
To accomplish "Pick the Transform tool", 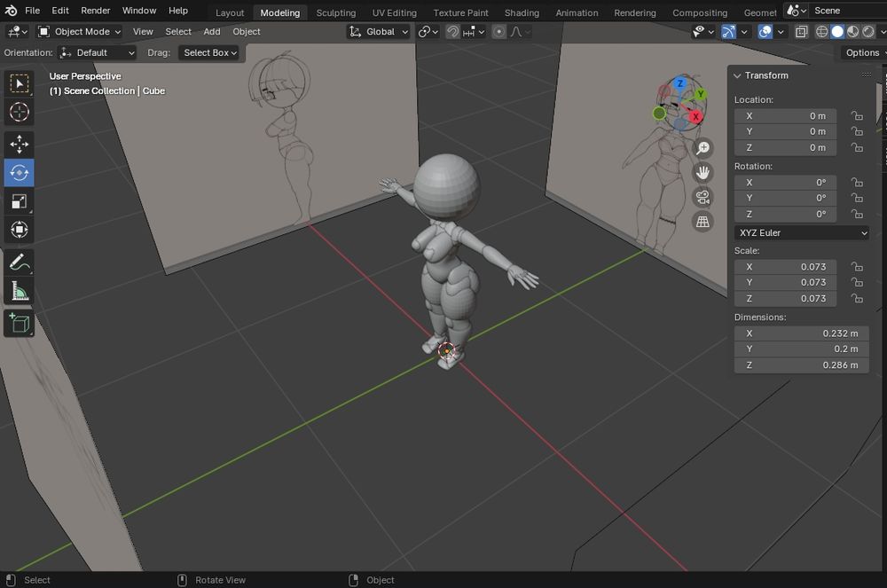I will pos(20,230).
